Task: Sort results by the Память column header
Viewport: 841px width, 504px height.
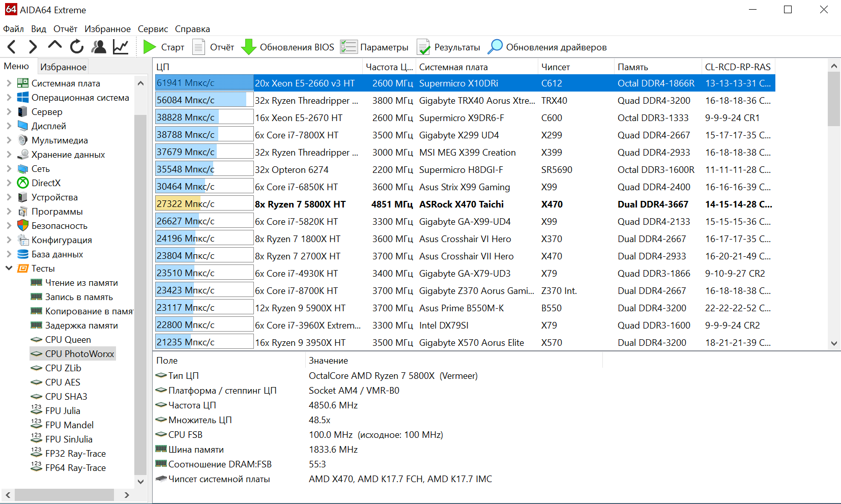Action: point(658,67)
